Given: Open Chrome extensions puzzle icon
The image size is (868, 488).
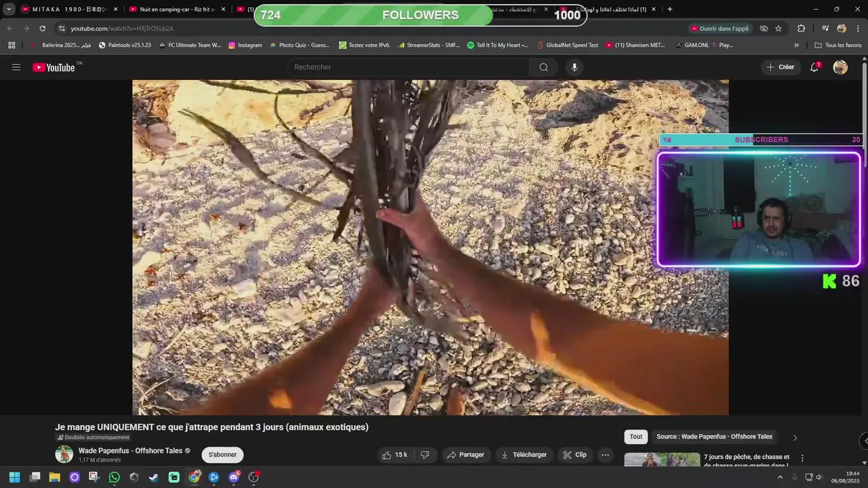Looking at the screenshot, I should tap(802, 28).
